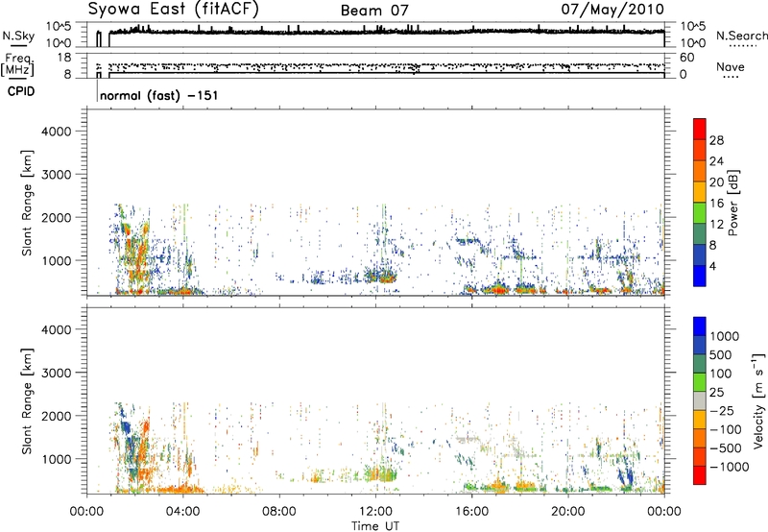Click the '60' Nave axis tick label
Image resolution: width=768 pixels, height=532 pixels.
(686, 58)
